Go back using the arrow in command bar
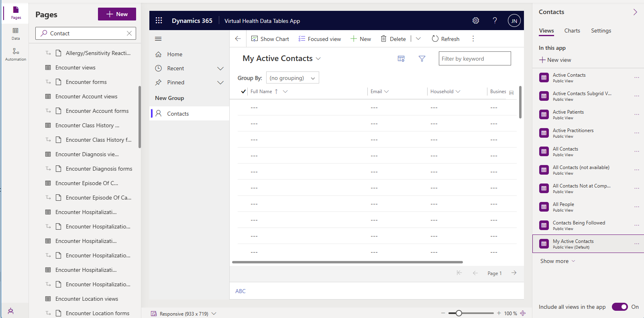The width and height of the screenshot is (644, 318). point(238,39)
